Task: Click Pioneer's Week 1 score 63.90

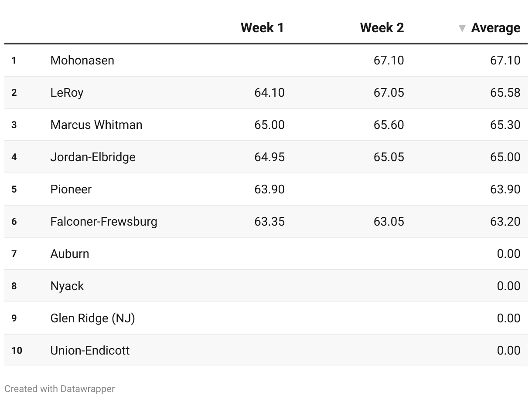Action: [x=269, y=189]
